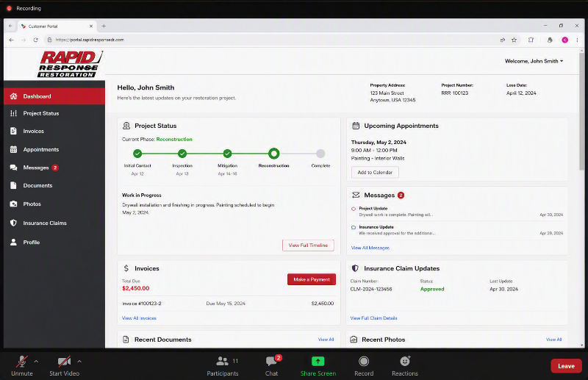Click the page vertical scrollbar
This screenshot has height=380, width=588.
581,111
